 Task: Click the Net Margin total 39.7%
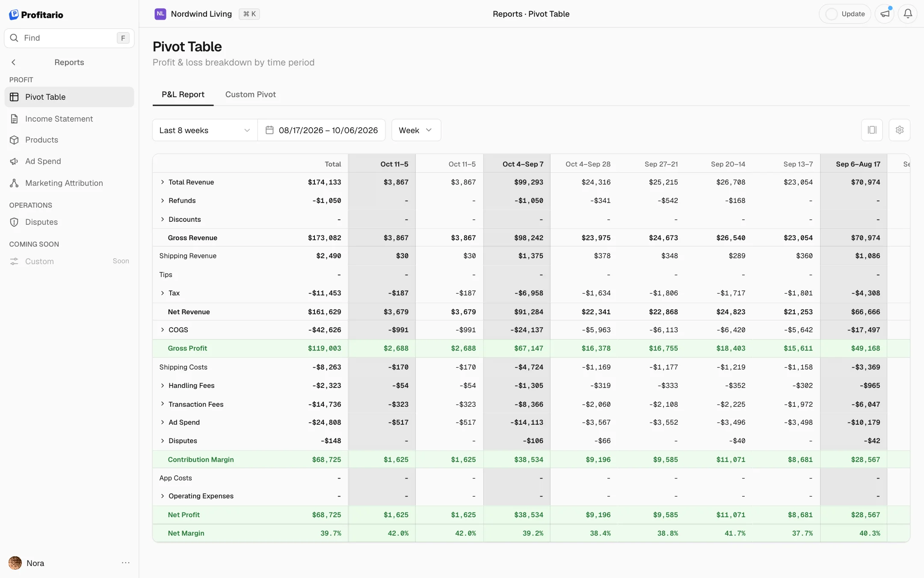(331, 533)
